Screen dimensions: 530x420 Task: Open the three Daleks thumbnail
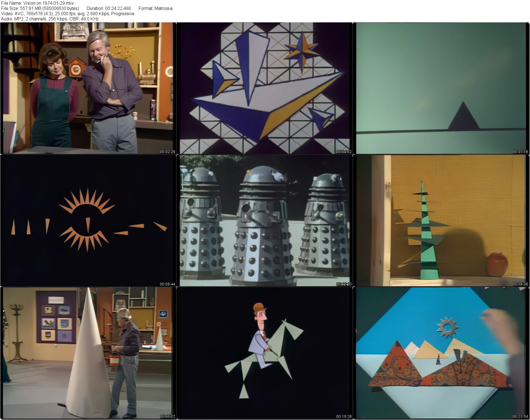[264, 220]
